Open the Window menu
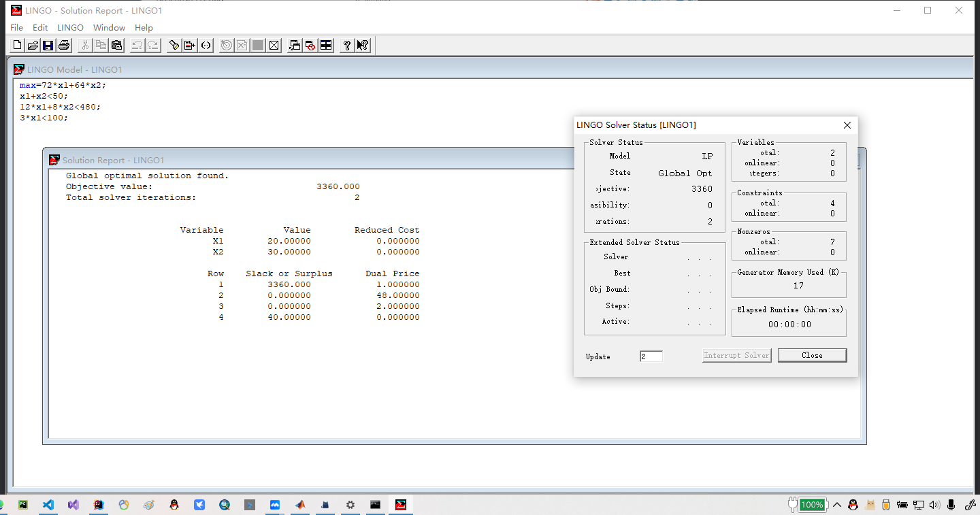This screenshot has height=515, width=980. (x=109, y=28)
